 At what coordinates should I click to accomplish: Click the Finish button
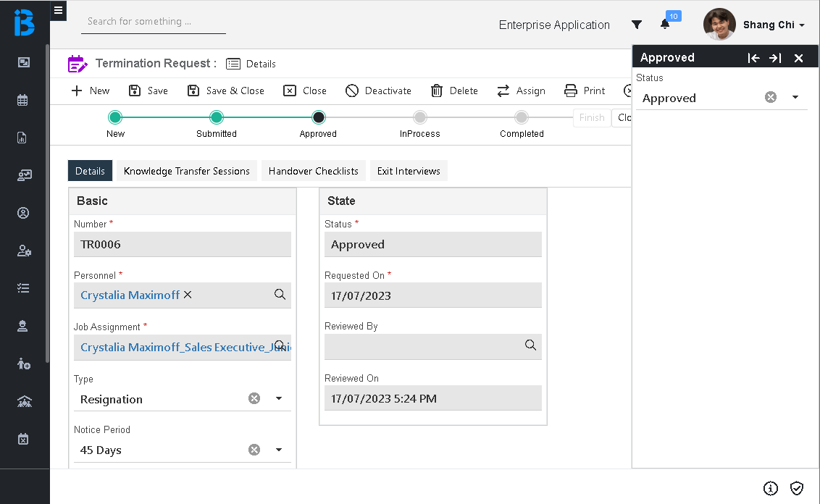point(592,117)
